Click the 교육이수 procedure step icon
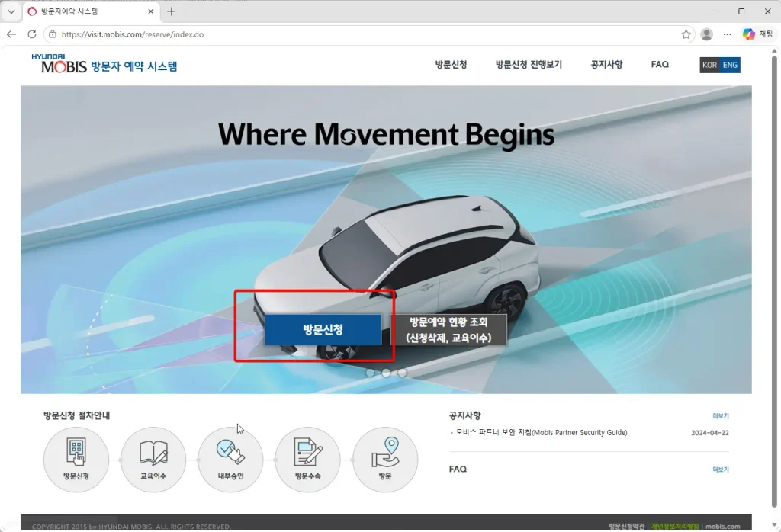781x532 pixels. pyautogui.click(x=153, y=460)
